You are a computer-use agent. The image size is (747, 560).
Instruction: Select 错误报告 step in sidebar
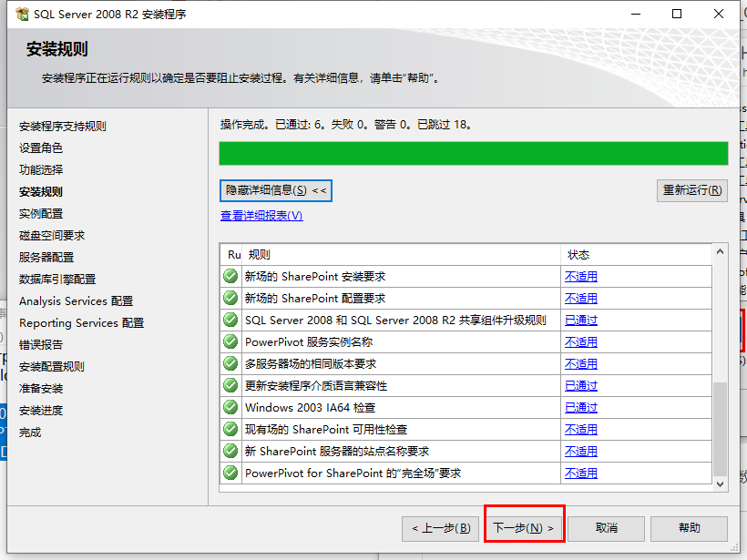tap(40, 345)
